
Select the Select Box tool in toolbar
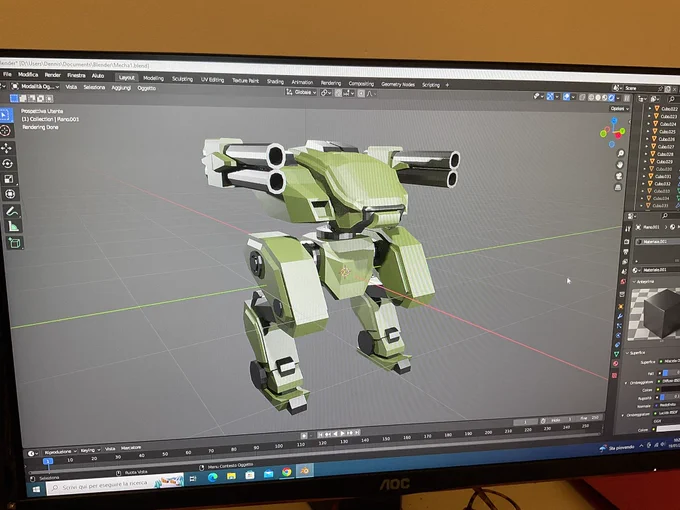pyautogui.click(x=5, y=115)
